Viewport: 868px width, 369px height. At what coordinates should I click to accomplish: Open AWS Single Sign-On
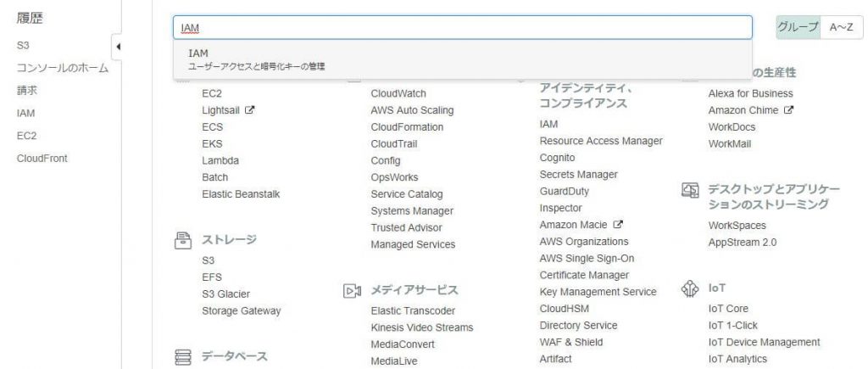(587, 258)
